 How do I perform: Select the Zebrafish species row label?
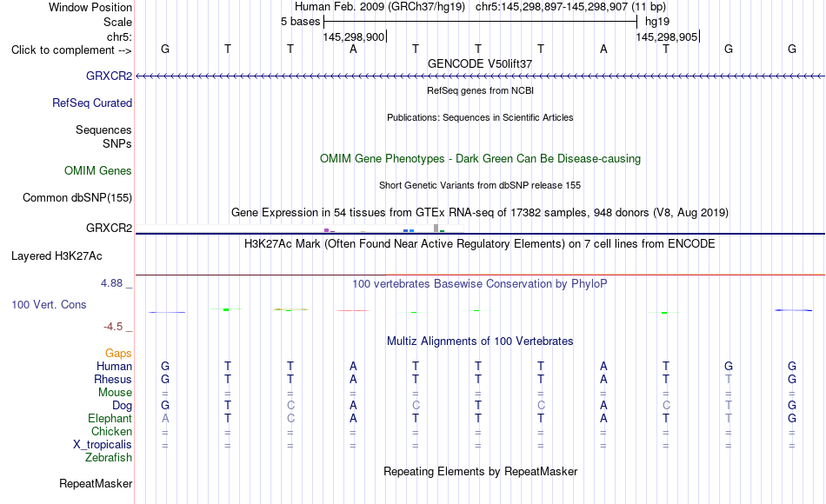109,457
